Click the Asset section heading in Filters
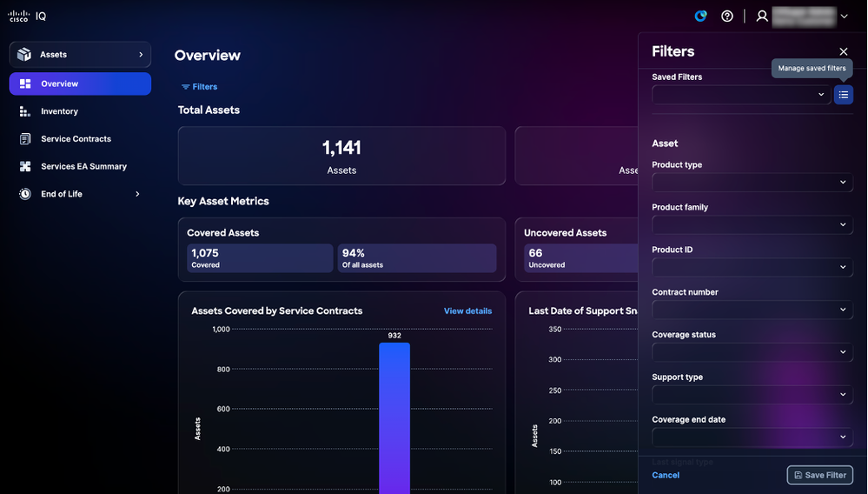 (665, 144)
